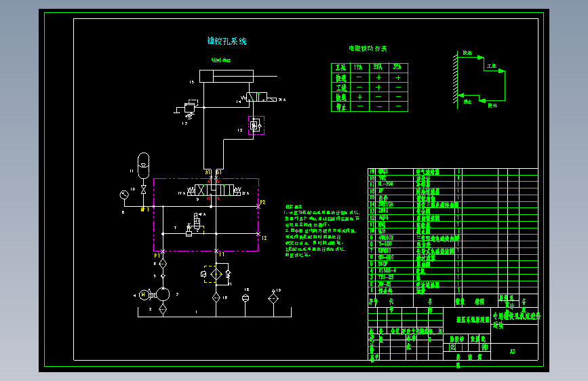Select the green technical notes text block
This screenshot has width=588, height=381.
[x=321, y=230]
